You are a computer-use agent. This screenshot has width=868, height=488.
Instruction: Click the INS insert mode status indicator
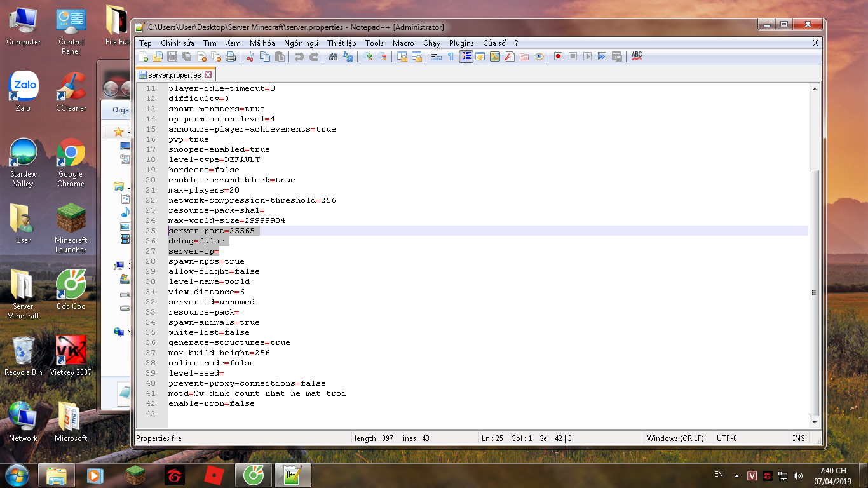pos(799,438)
